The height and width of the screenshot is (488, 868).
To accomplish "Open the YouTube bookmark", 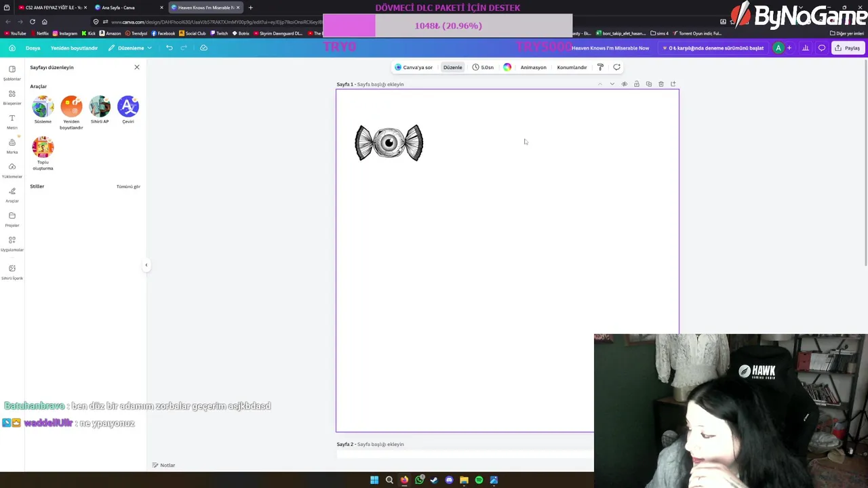I will point(15,33).
